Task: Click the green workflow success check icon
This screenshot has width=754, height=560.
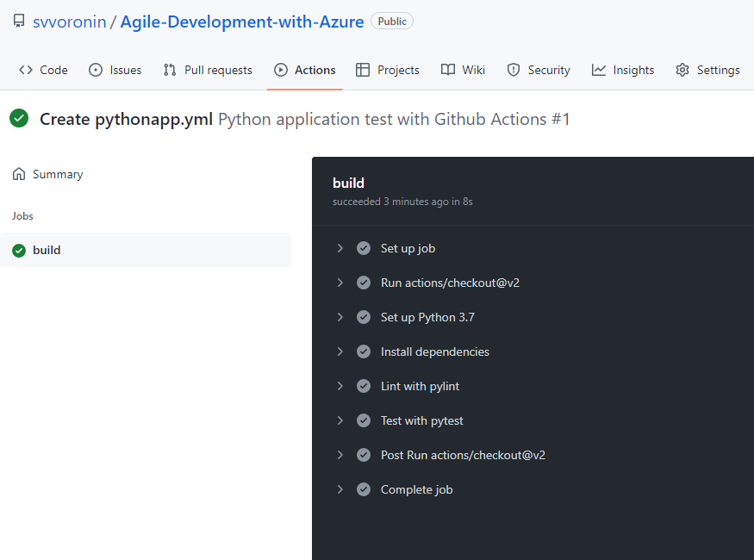Action: 19,118
